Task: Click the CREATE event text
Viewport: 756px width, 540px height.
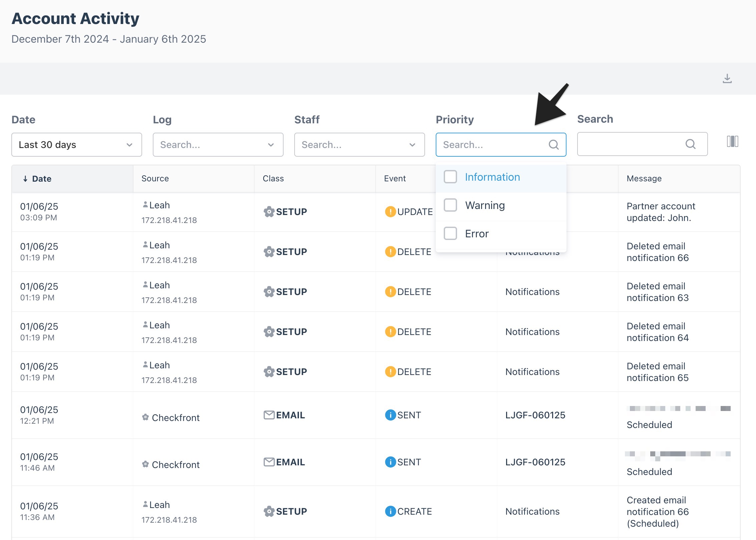Action: coord(415,511)
